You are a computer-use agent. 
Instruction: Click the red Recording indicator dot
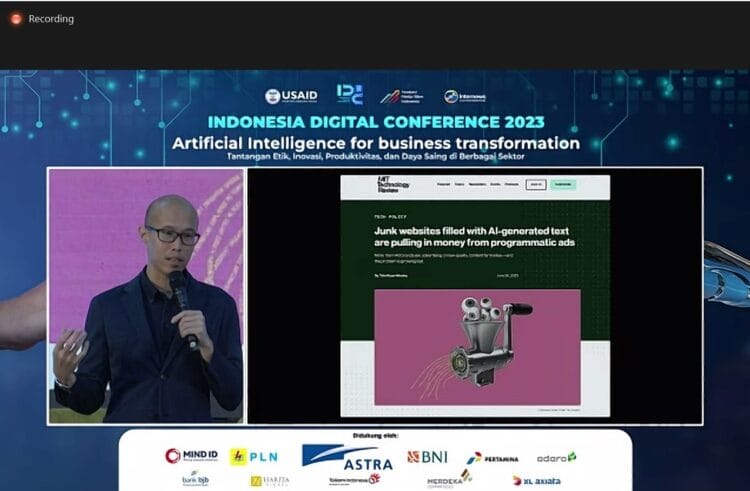tap(16, 19)
